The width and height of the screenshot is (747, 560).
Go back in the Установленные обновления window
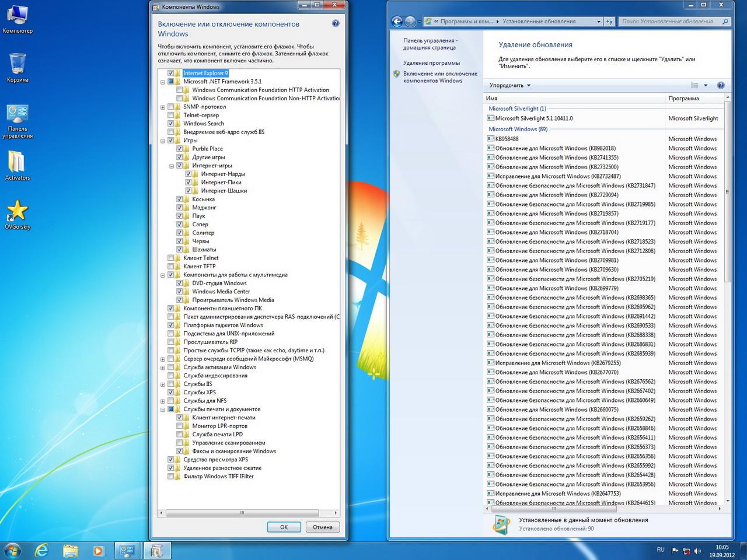coord(397,22)
